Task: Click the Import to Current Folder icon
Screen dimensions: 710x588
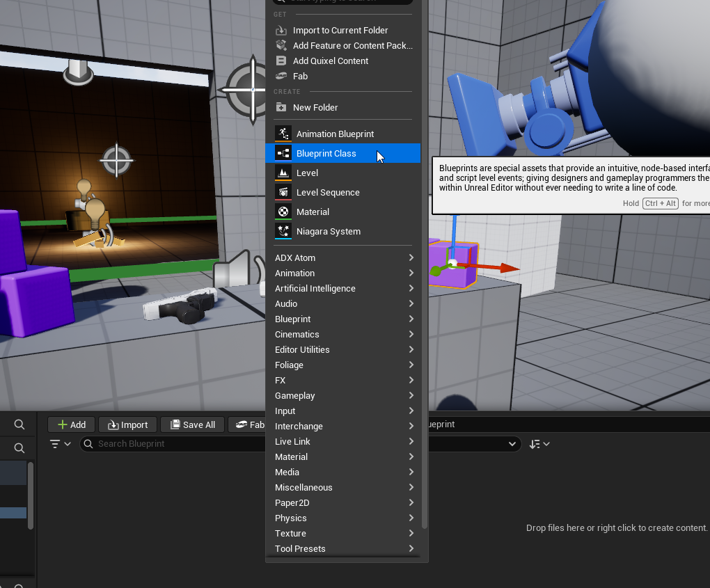Action: coord(281,31)
